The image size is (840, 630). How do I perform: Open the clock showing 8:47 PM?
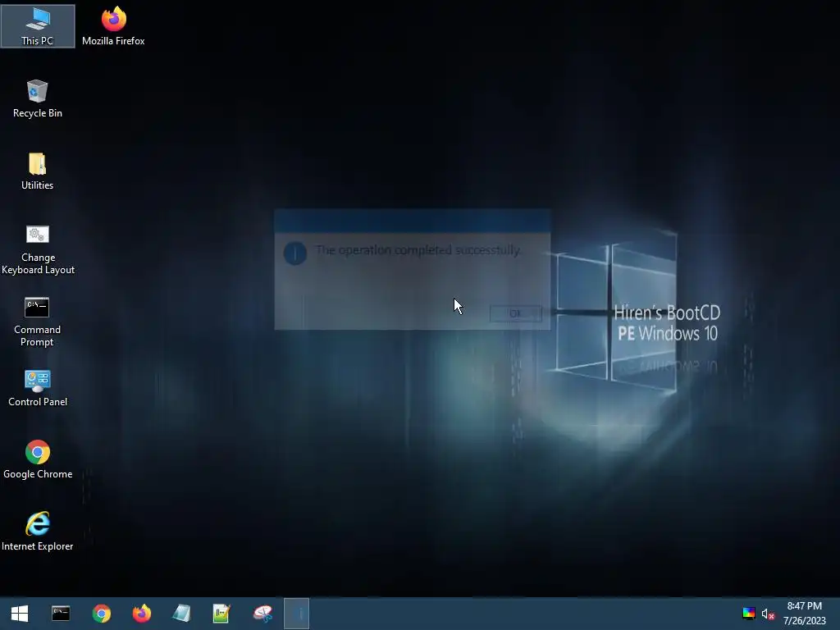click(x=804, y=606)
